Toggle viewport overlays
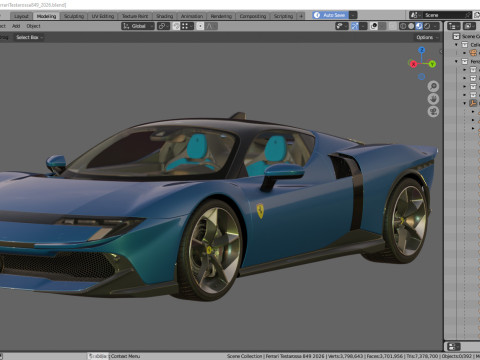The height and width of the screenshot is (360, 480). coord(374,26)
